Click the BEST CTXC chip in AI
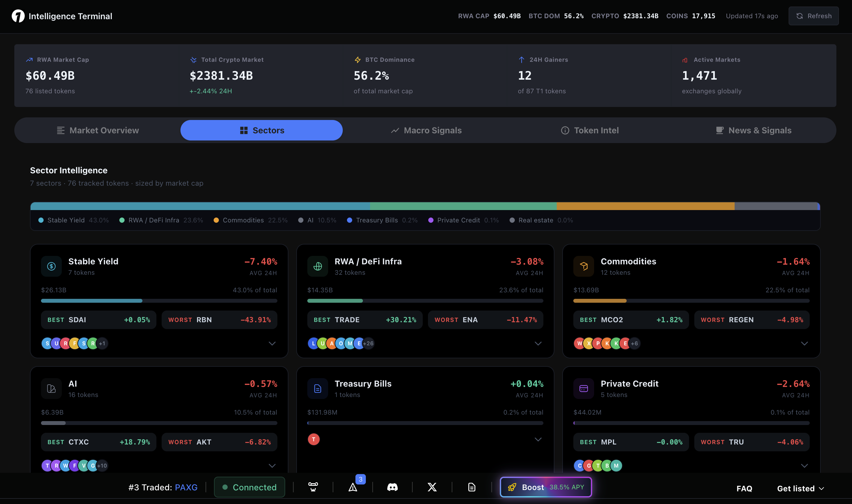 click(x=99, y=442)
